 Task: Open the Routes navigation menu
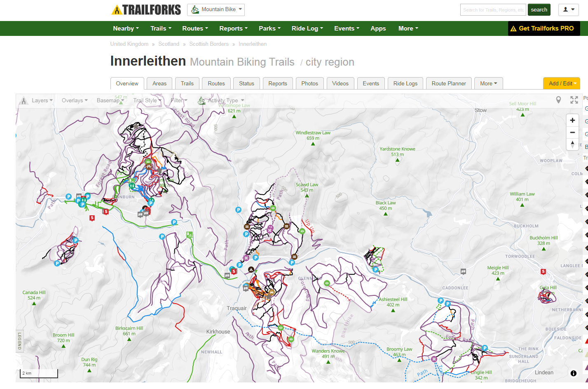tap(195, 28)
